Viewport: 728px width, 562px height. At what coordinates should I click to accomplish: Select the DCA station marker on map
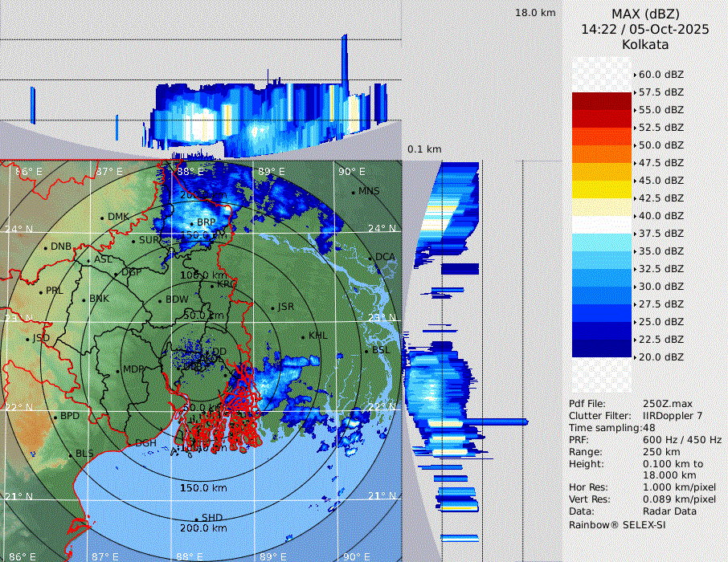coord(371,258)
